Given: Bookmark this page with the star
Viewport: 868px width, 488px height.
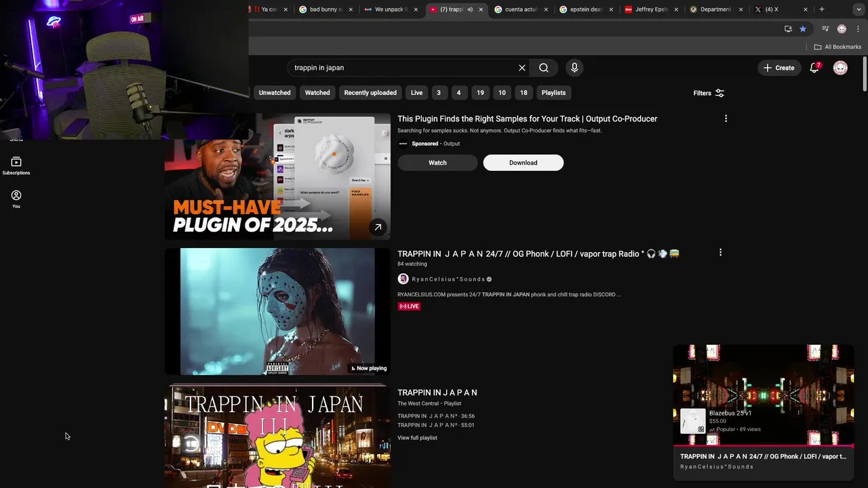Looking at the screenshot, I should [x=803, y=28].
